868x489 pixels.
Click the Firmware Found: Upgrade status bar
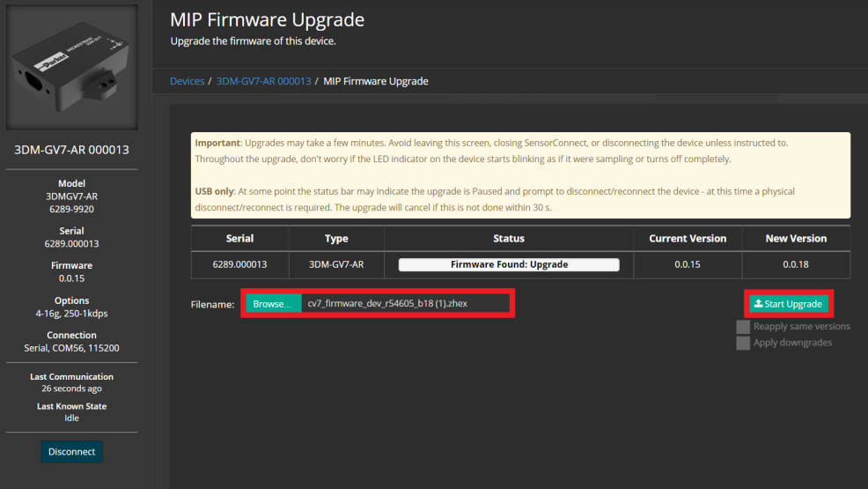click(509, 264)
